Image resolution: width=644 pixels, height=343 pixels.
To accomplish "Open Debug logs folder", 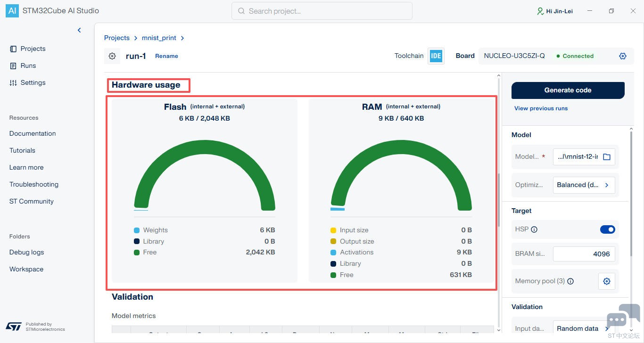I will point(26,252).
